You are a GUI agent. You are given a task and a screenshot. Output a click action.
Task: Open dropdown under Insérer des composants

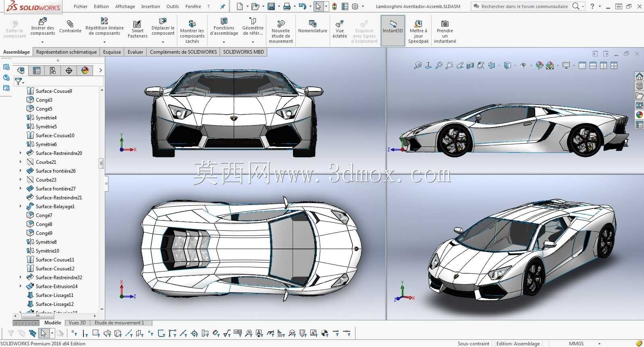pos(42,42)
